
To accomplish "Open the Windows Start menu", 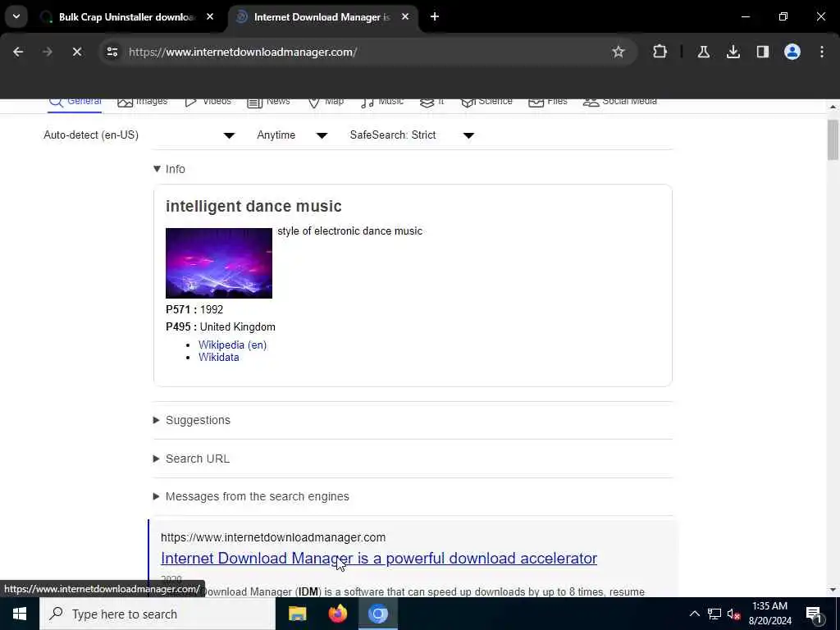I will (20, 614).
